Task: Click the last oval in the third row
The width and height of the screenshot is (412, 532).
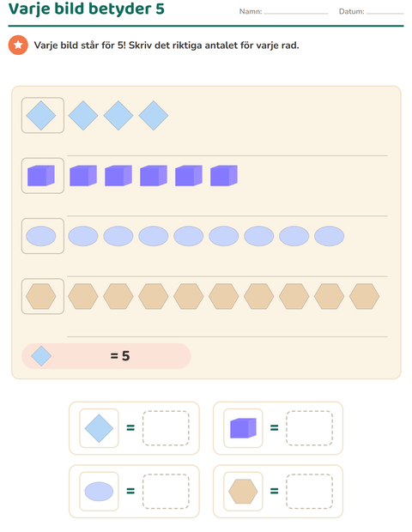Action: tap(330, 236)
